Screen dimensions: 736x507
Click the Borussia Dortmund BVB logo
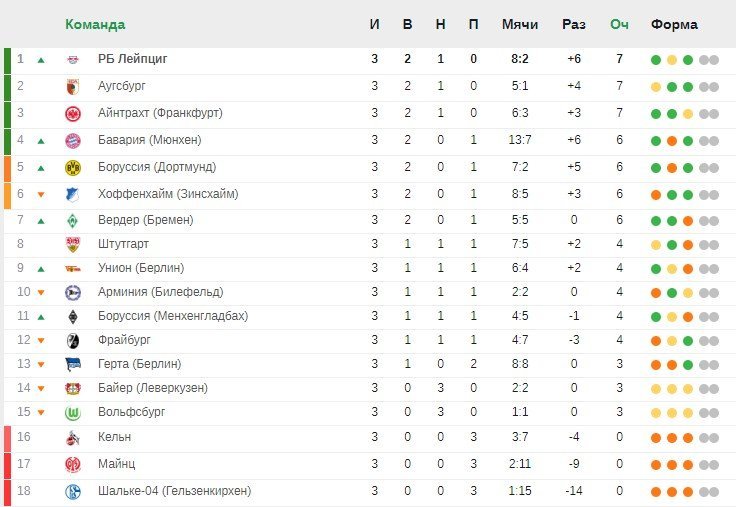73,168
